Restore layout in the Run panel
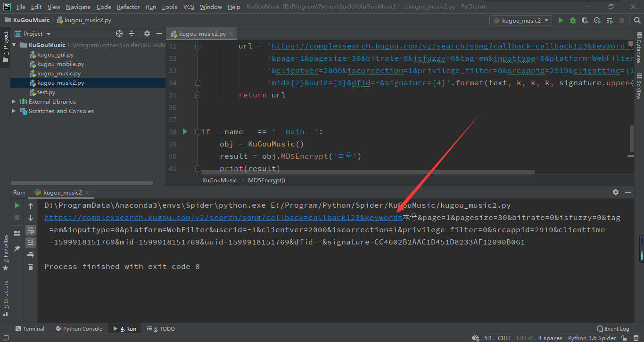644x342 pixels. pyautogui.click(x=17, y=233)
